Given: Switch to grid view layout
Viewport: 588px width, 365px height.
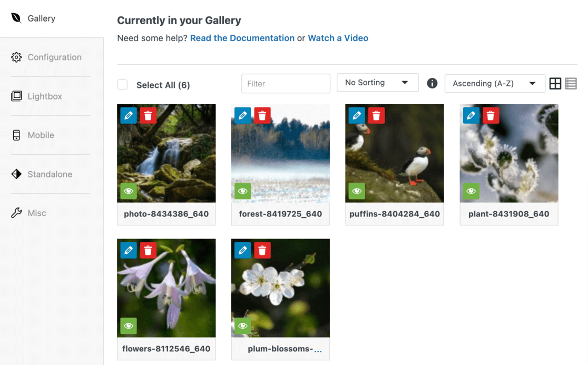Looking at the screenshot, I should pyautogui.click(x=555, y=83).
